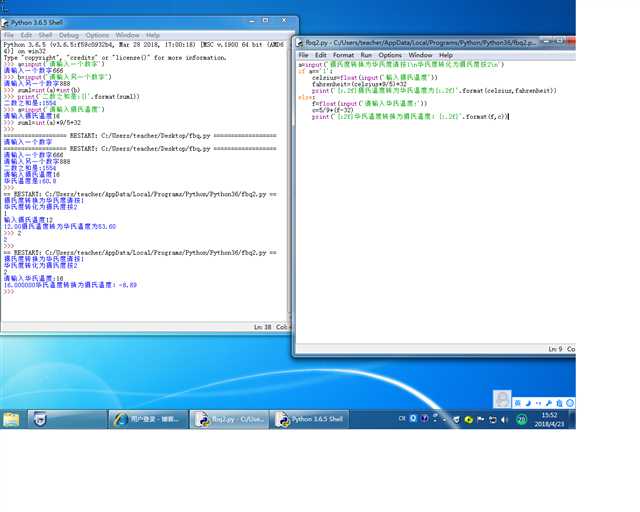Image resolution: width=640 pixels, height=512 pixels.
Task: Click the volume speaker tray icon
Action: coord(504,420)
